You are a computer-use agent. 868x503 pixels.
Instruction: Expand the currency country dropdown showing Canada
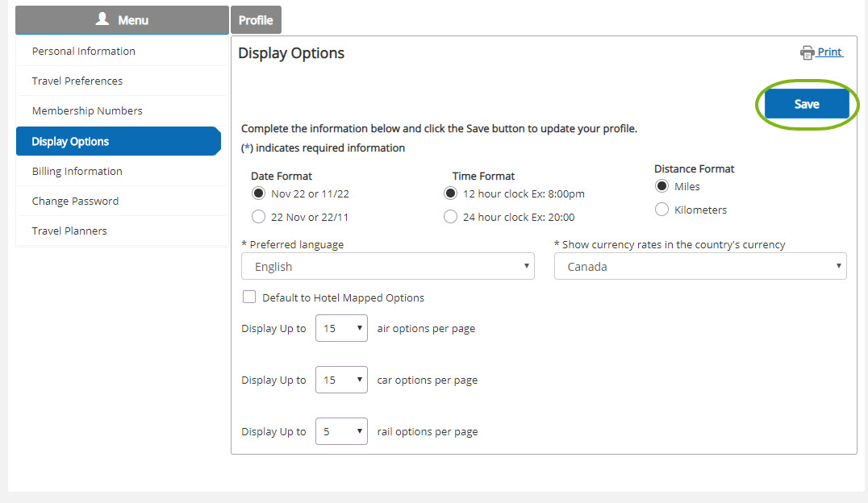pos(700,266)
